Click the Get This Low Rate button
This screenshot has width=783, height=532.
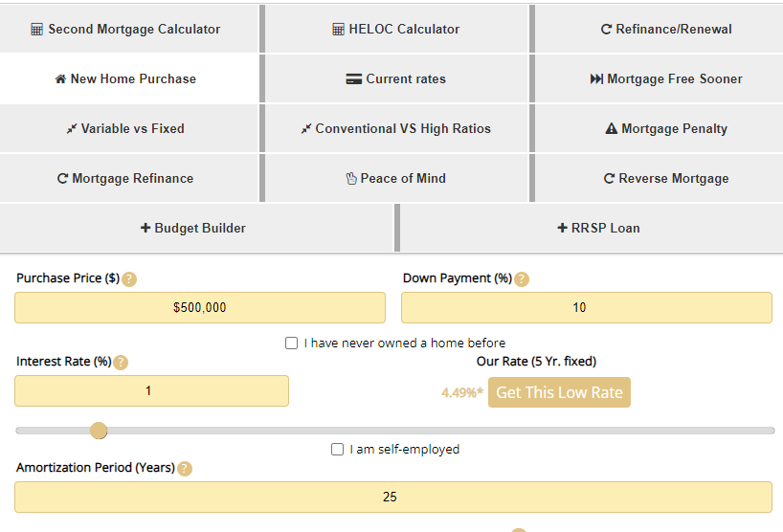559,392
